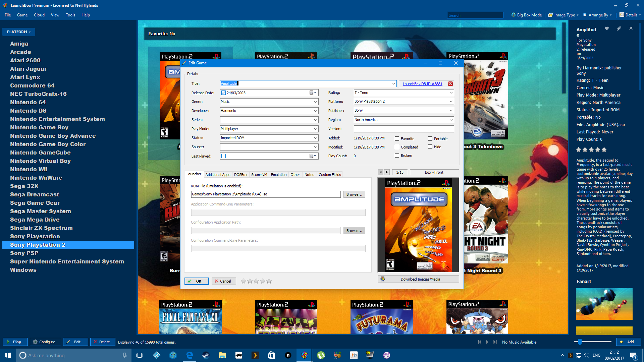Switch to the Emulation tab
The image size is (644, 362).
(279, 175)
